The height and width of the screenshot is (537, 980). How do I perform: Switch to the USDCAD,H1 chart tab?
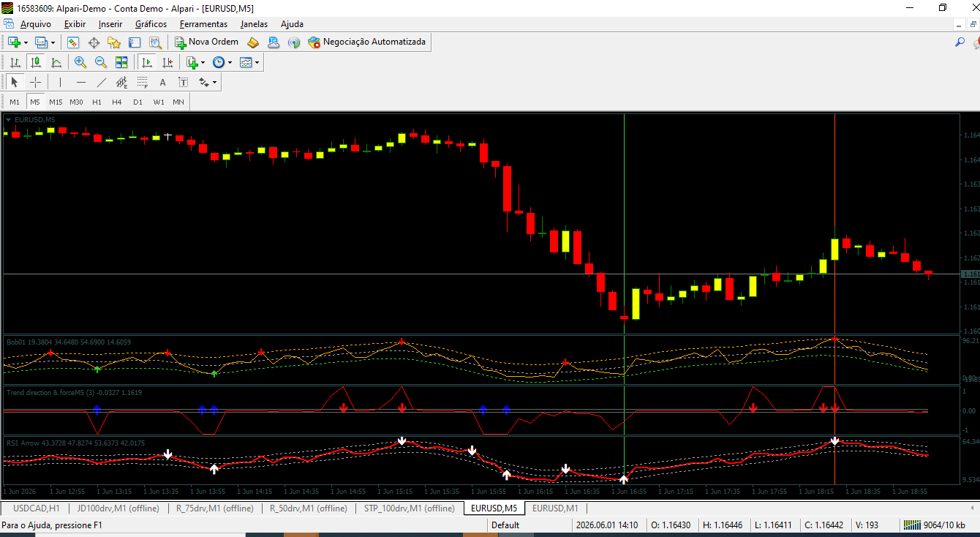pos(37,508)
